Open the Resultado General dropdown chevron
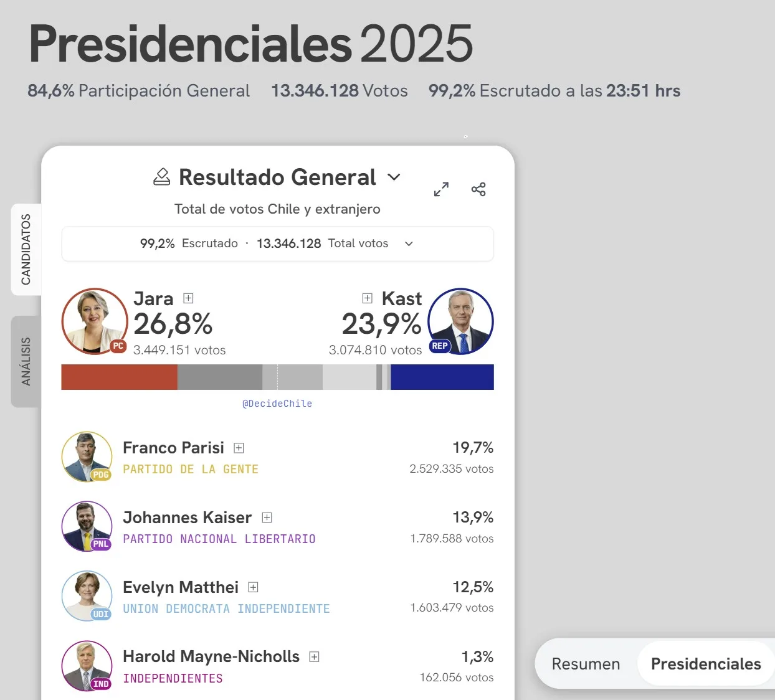Viewport: 775px width, 700px height. (x=394, y=177)
